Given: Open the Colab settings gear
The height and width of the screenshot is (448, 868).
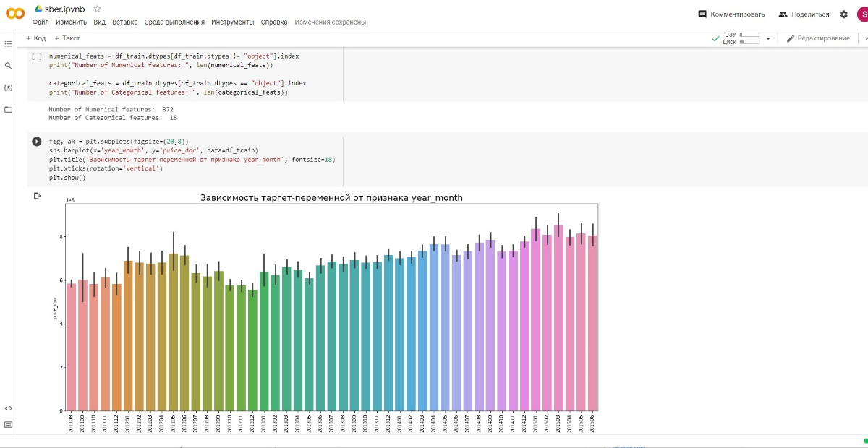Looking at the screenshot, I should 843,14.
